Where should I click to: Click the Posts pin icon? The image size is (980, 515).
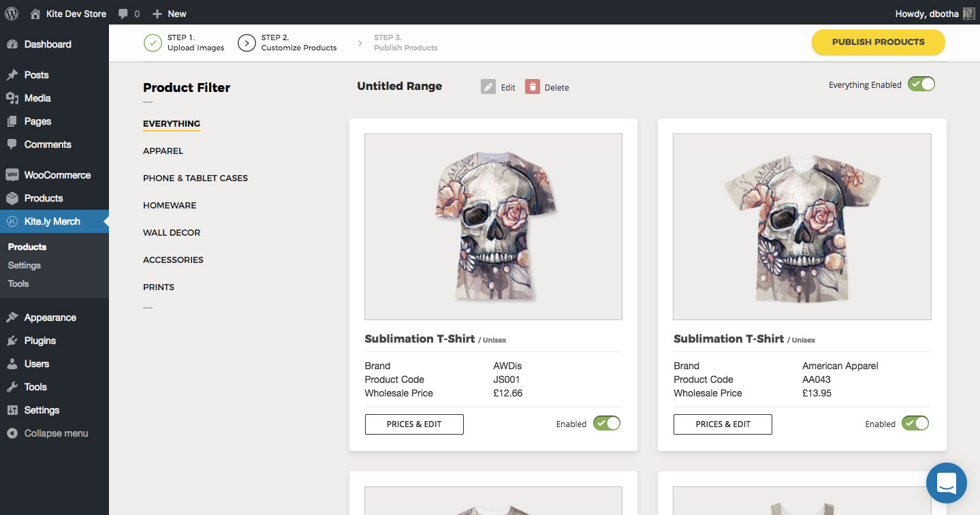(12, 75)
